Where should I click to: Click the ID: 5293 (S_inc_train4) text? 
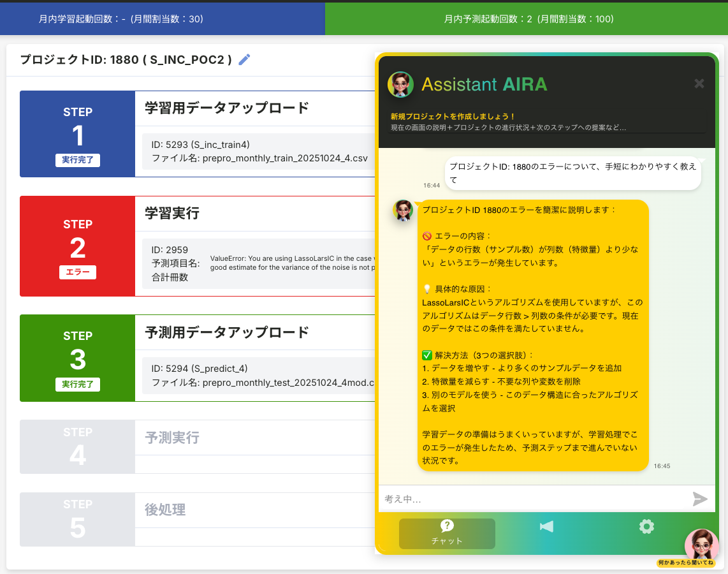coord(201,144)
